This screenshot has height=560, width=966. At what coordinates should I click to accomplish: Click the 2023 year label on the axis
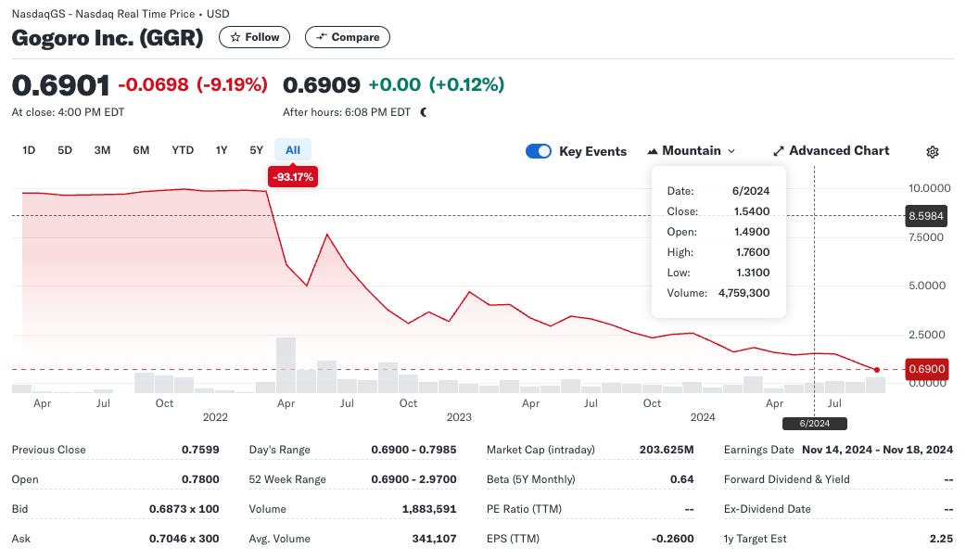click(459, 417)
